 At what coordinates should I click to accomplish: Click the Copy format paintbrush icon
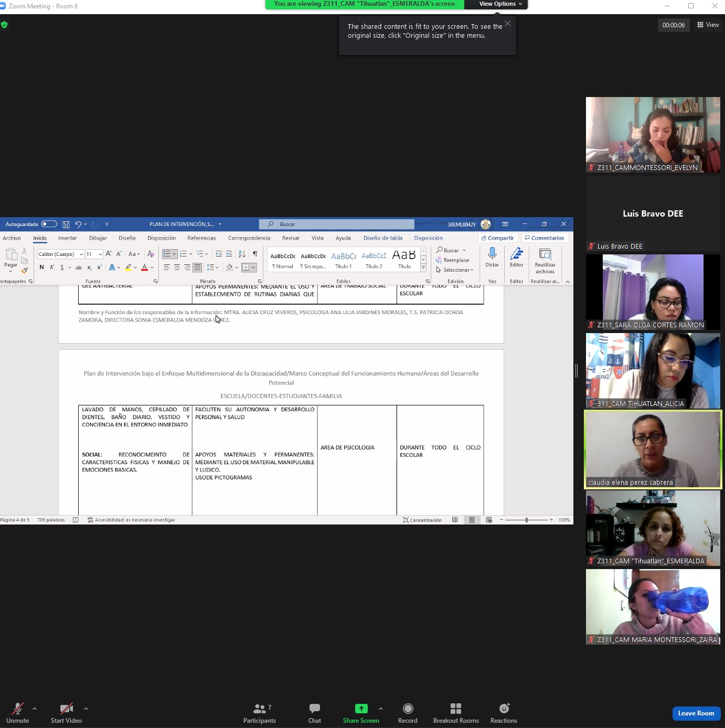click(24, 271)
